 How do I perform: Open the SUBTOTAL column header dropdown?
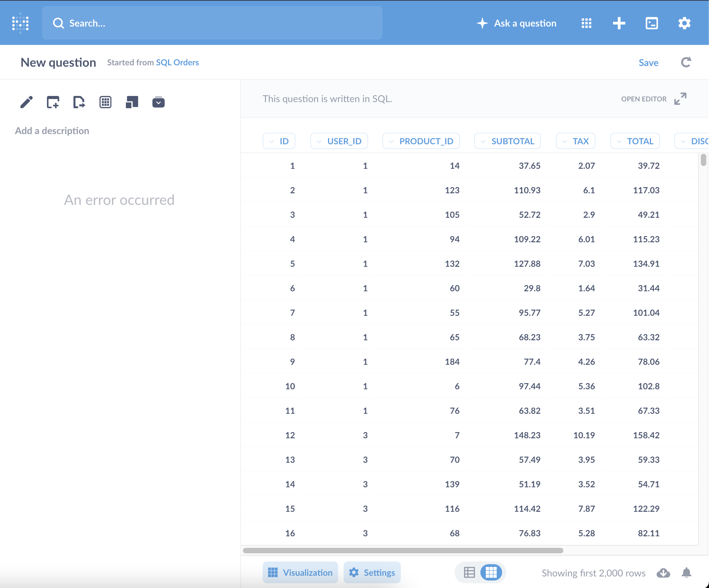[508, 141]
